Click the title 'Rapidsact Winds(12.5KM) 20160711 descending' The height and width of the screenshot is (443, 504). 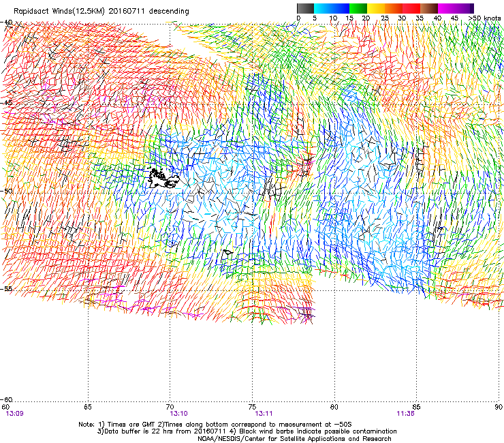(x=101, y=12)
